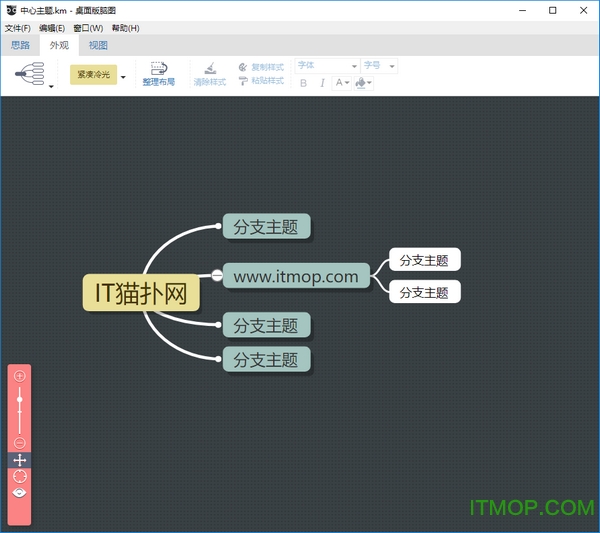Open the 窗口(W) menu
Viewport: 600px width, 533px height.
[88, 28]
